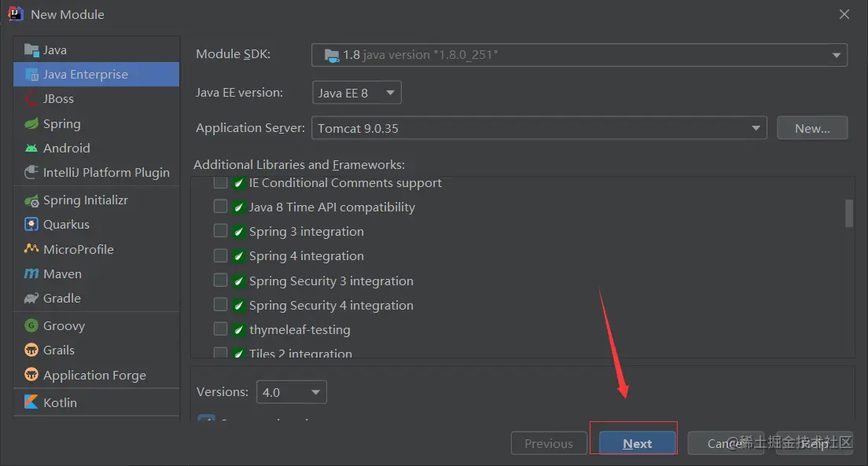The image size is (868, 466).
Task: Click Spring Security 4 integration label text
Action: click(331, 305)
